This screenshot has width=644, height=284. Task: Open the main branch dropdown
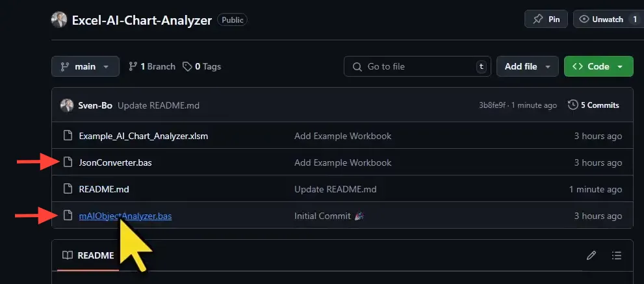point(85,66)
